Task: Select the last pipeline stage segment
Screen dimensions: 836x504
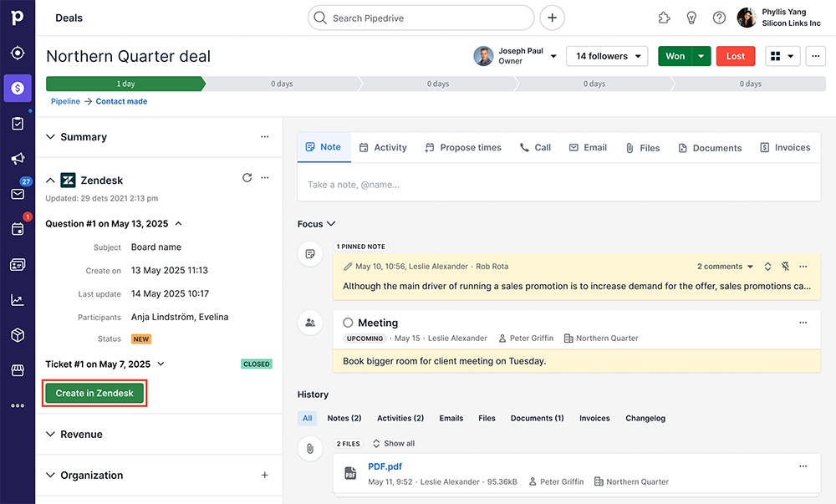Action: pos(750,84)
